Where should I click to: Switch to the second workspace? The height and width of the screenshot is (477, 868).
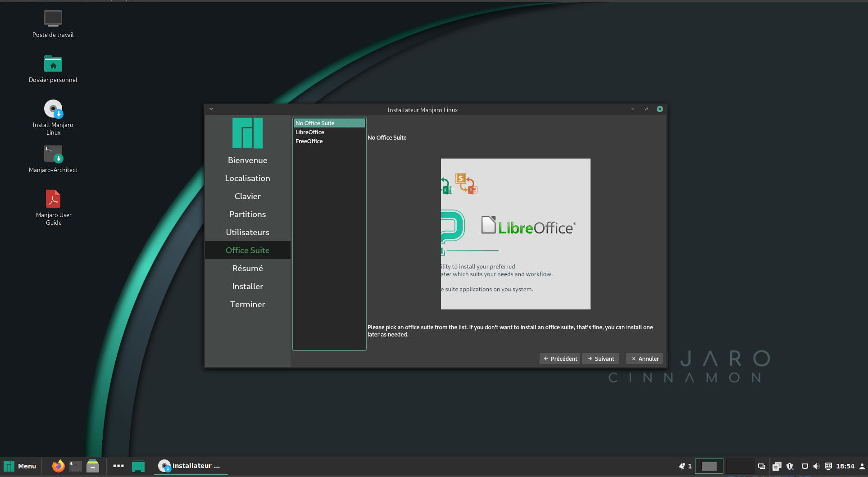[740, 466]
